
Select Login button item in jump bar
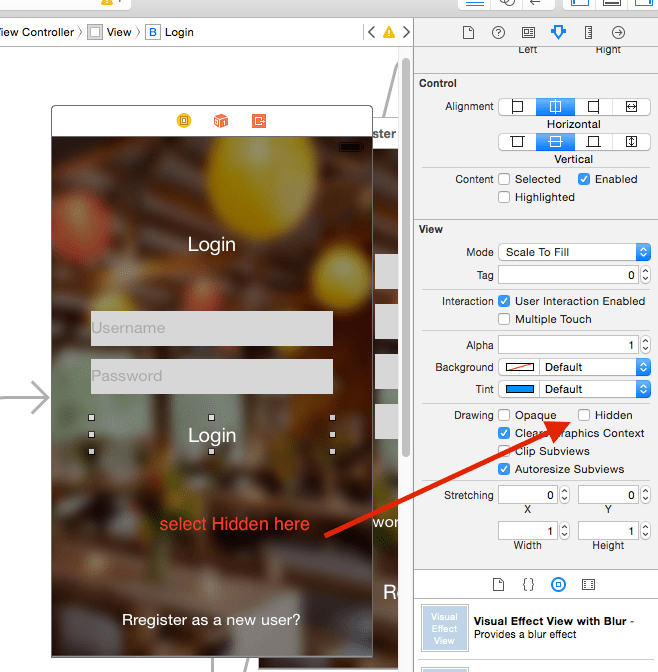[170, 32]
